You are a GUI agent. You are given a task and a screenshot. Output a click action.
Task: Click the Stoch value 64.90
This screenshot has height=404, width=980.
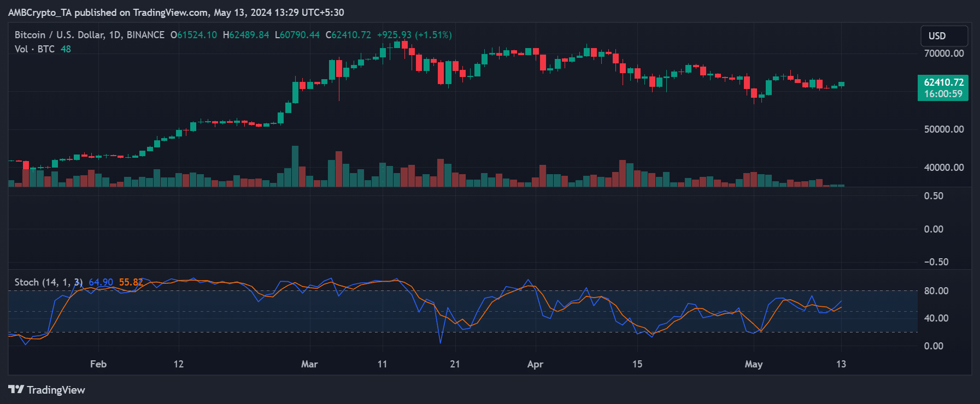101,282
